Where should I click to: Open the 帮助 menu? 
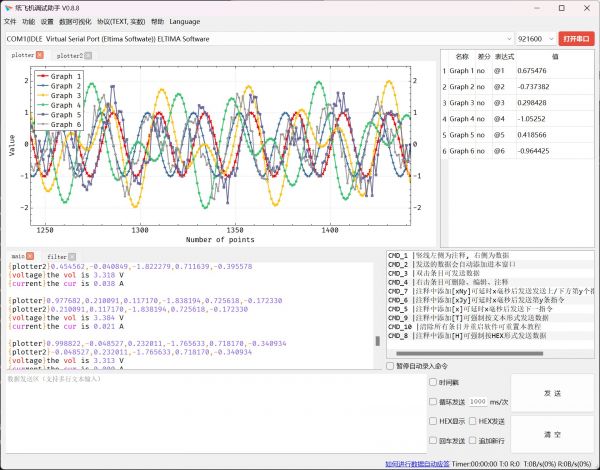pos(157,22)
